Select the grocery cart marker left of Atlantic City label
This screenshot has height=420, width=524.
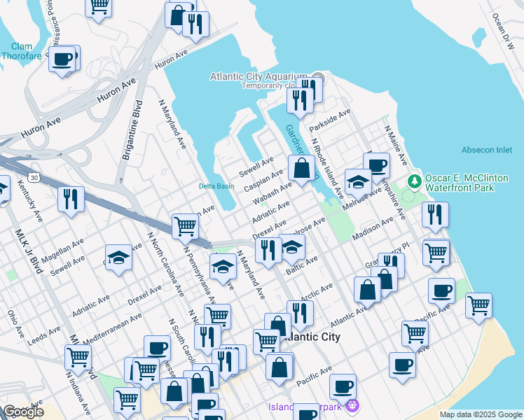point(266,344)
